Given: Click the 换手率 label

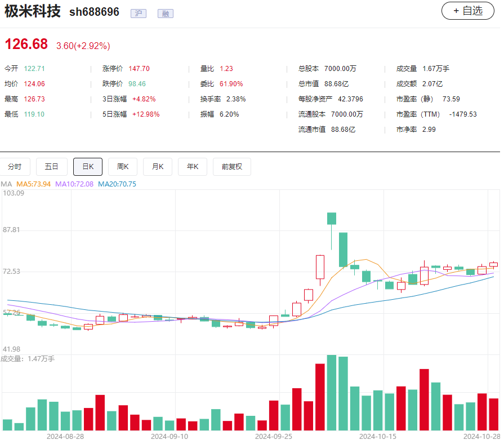Looking at the screenshot, I should tap(211, 99).
